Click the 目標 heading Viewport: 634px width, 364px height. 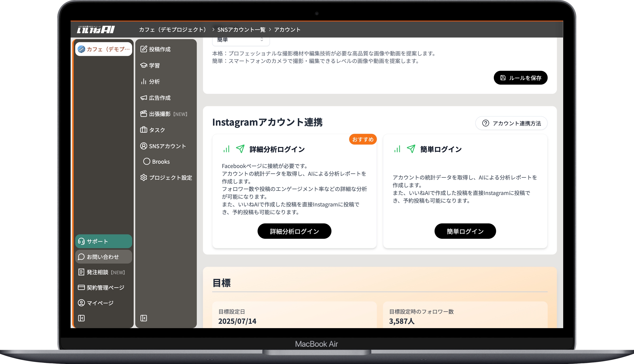click(x=222, y=283)
